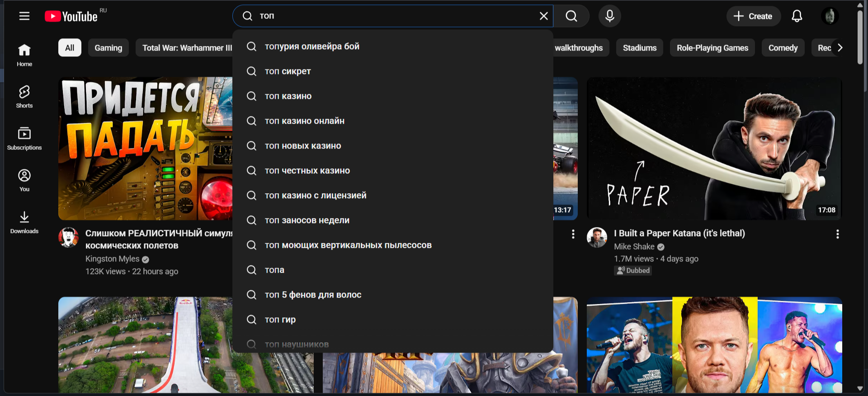
Task: Open Kingston Myles channel avatar
Action: click(x=69, y=238)
